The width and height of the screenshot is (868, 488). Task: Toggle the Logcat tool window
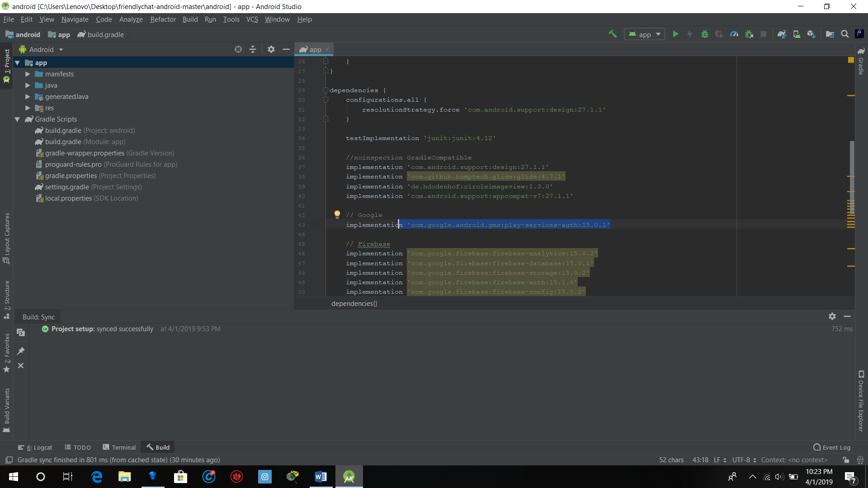pyautogui.click(x=35, y=447)
